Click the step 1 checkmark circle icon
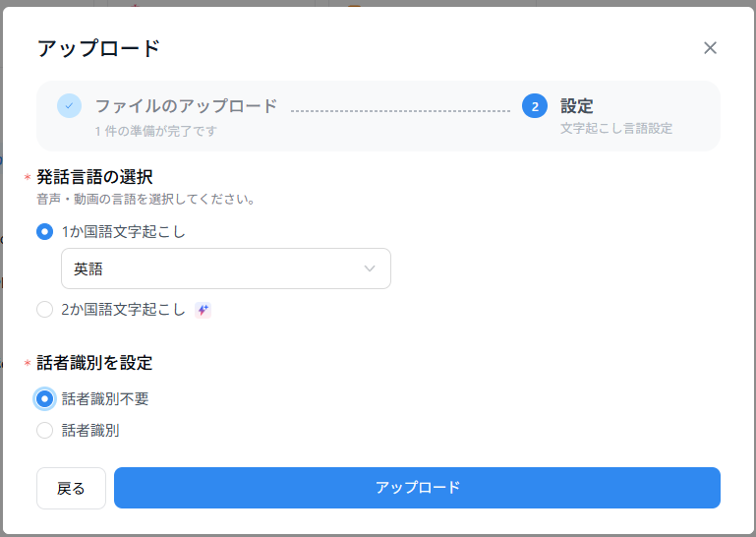The height and width of the screenshot is (537, 756). (x=69, y=106)
